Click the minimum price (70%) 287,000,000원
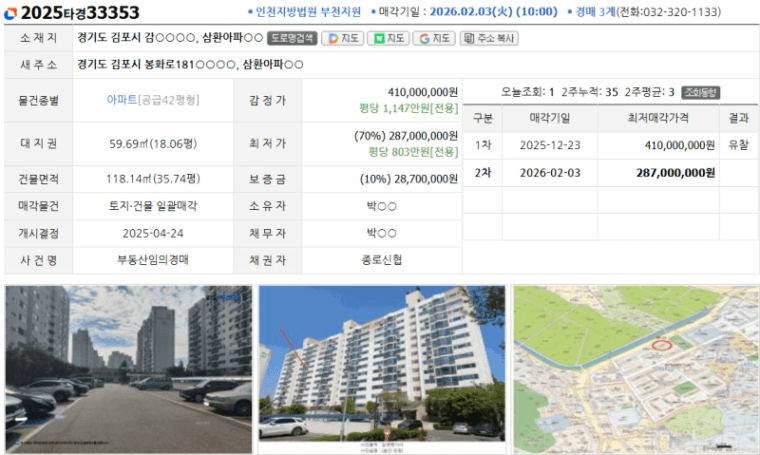Viewport: 760px width, 455px height. 406,136
